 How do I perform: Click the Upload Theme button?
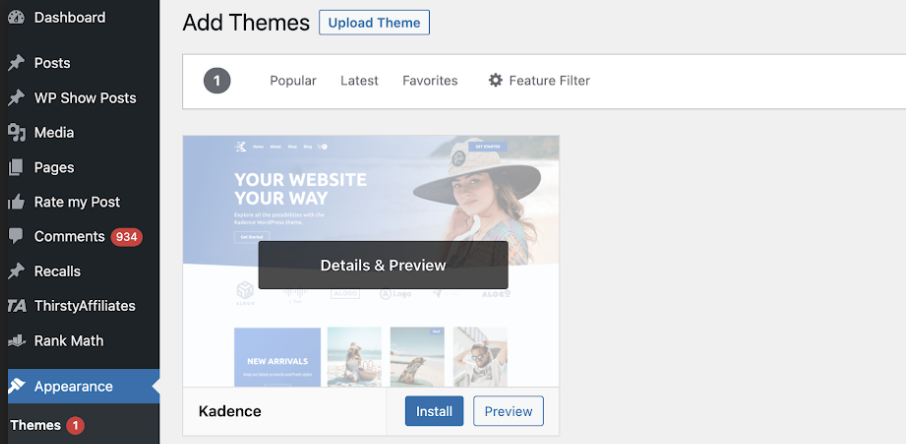374,23
